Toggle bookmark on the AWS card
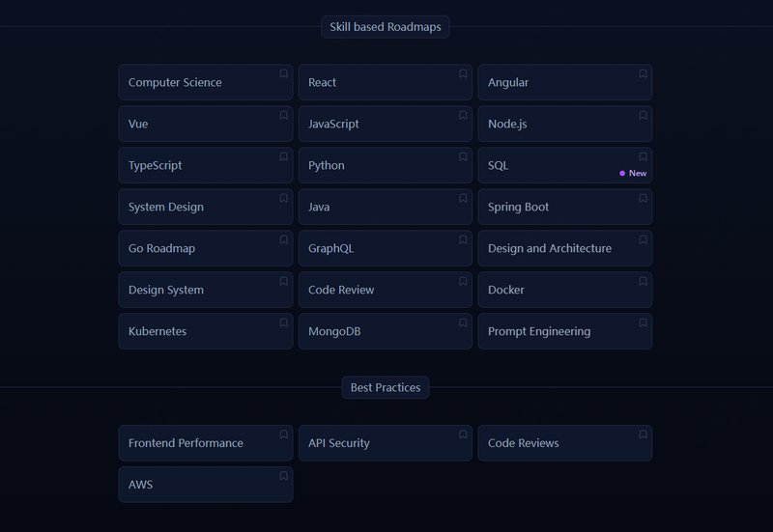The height and width of the screenshot is (532, 773). point(284,477)
